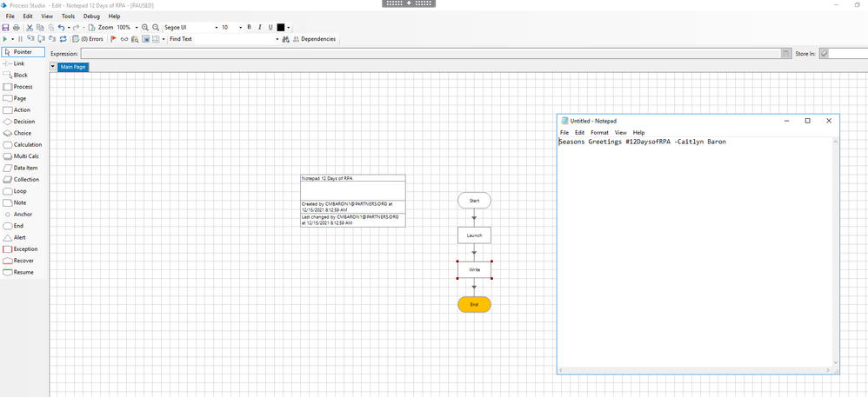Toggle italic formatting
Screen dimensions: 868x397
tap(260, 27)
